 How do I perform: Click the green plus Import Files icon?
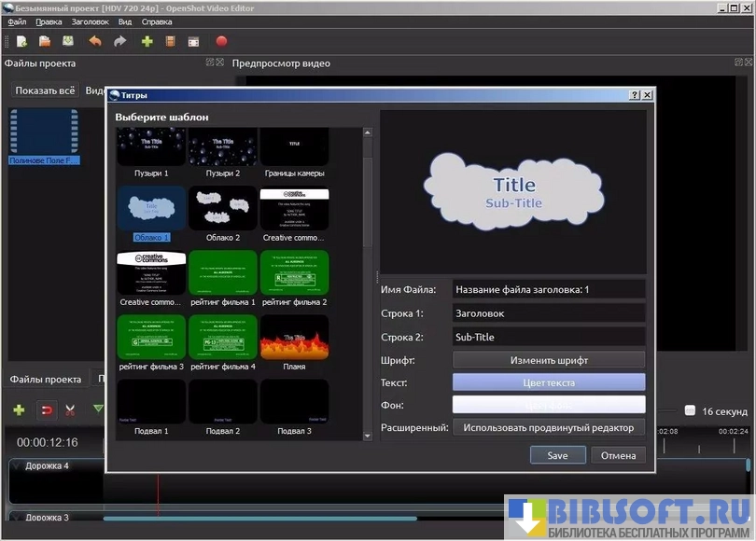147,41
